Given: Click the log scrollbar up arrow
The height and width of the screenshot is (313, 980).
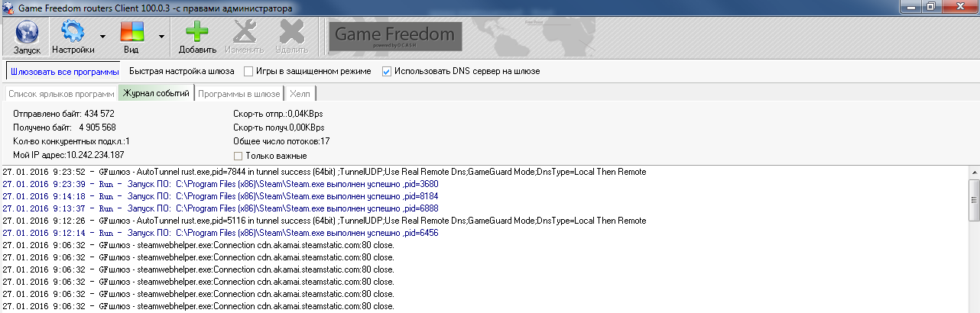Looking at the screenshot, I should click(x=973, y=172).
